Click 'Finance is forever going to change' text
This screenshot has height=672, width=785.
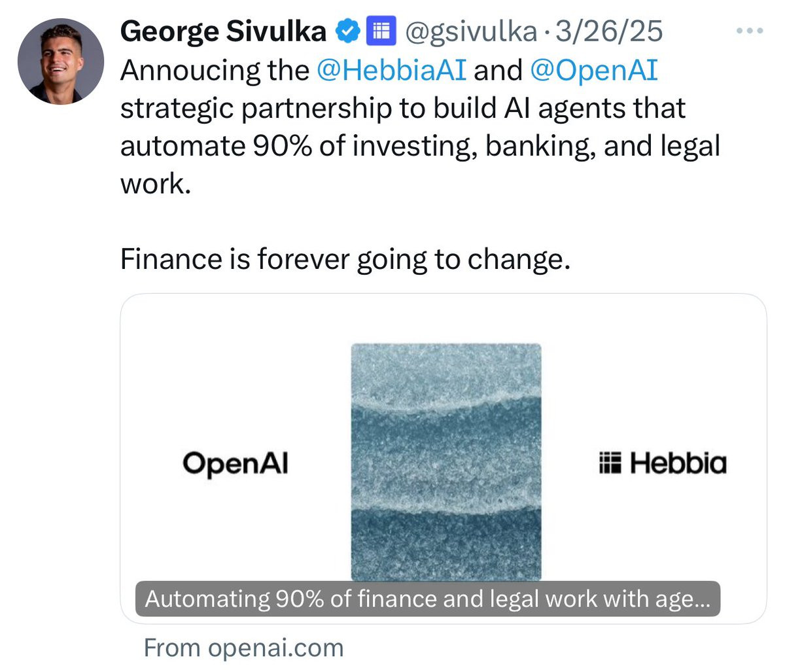(345, 259)
